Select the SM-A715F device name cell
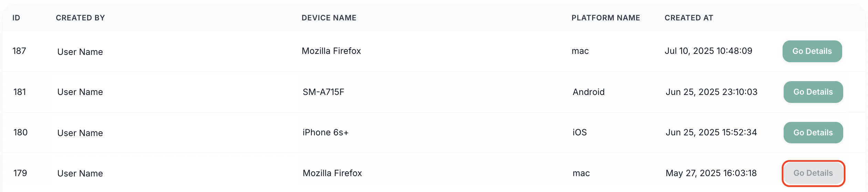The height and width of the screenshot is (192, 868). (x=323, y=92)
